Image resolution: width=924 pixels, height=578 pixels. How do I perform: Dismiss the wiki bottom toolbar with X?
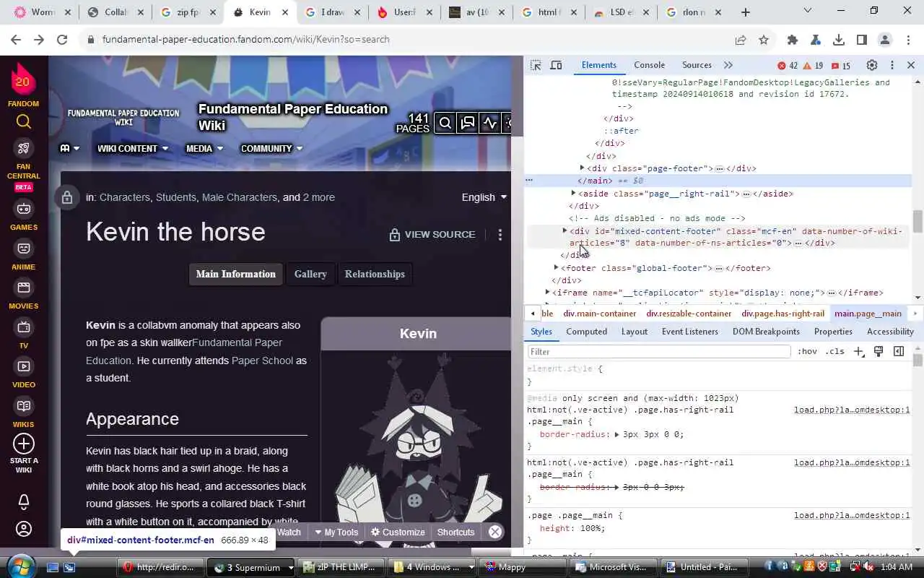pyautogui.click(x=495, y=532)
